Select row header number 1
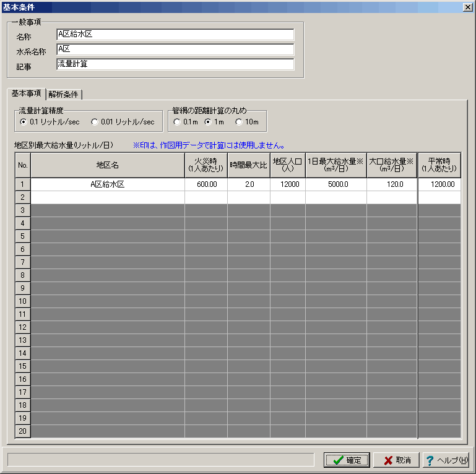Image resolution: width=476 pixels, height=474 pixels. 23,184
